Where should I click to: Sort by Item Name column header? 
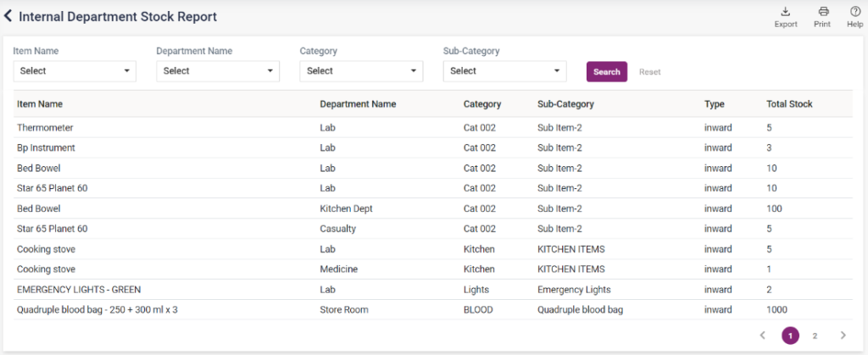click(x=40, y=104)
